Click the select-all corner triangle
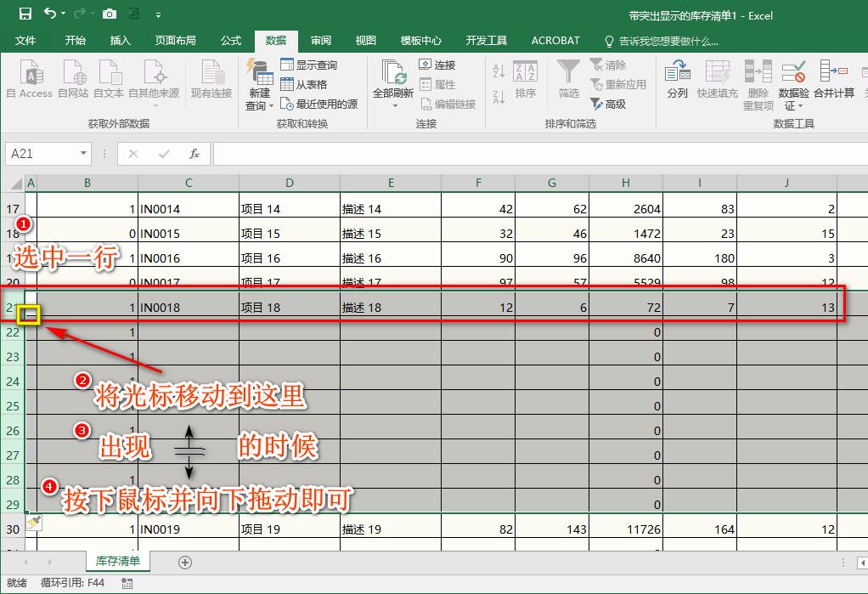Image resolution: width=868 pixels, height=594 pixels. tap(17, 183)
